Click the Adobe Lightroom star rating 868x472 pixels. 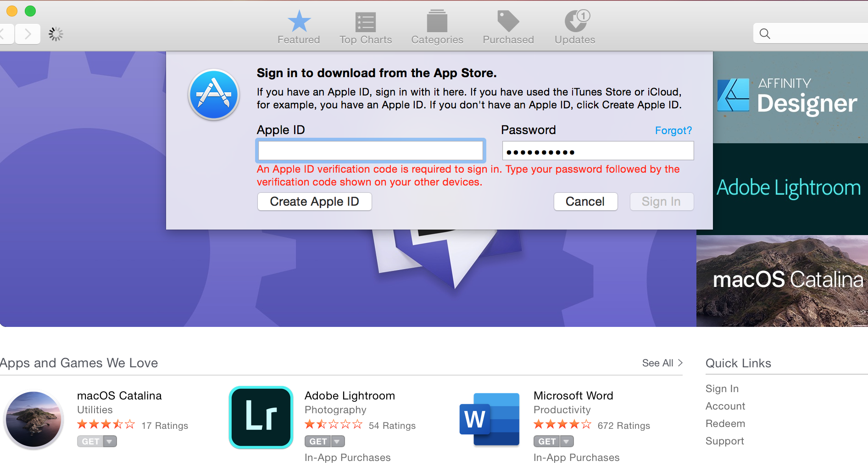(x=334, y=424)
